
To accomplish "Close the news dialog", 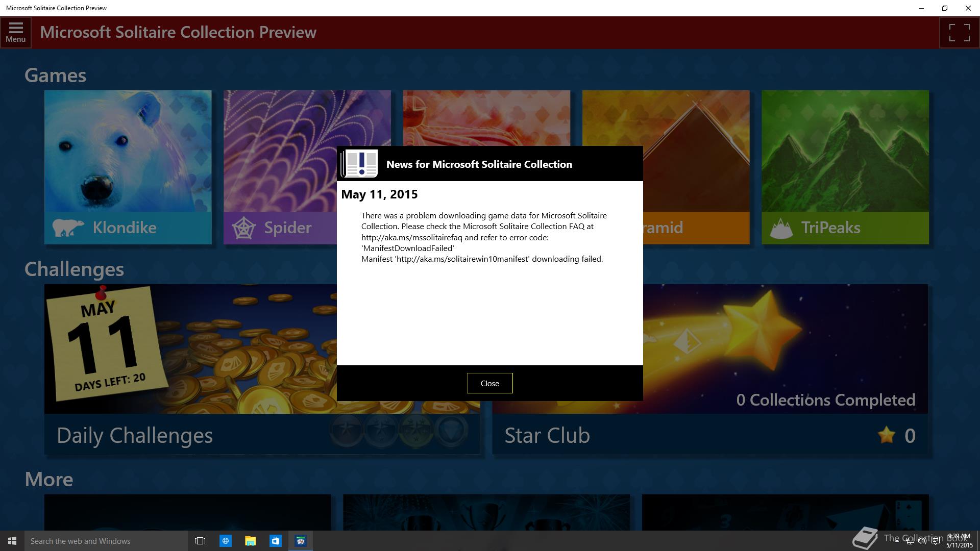I will click(x=489, y=383).
